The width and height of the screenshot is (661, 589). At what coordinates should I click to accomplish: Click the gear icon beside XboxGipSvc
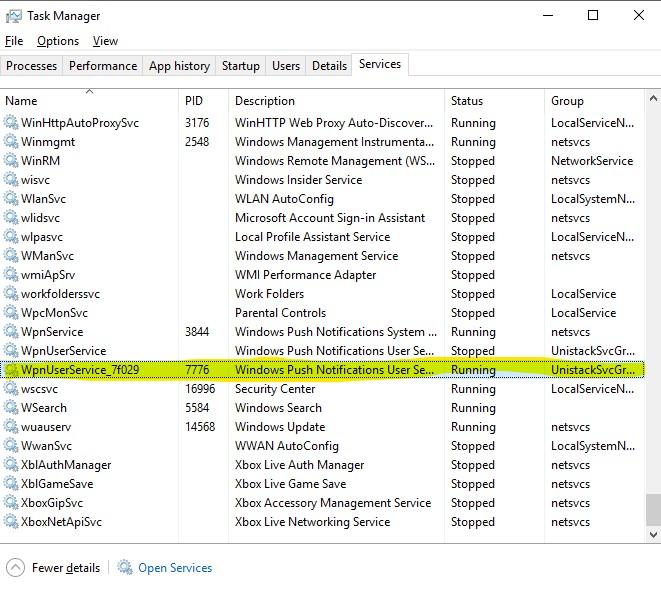(11, 503)
